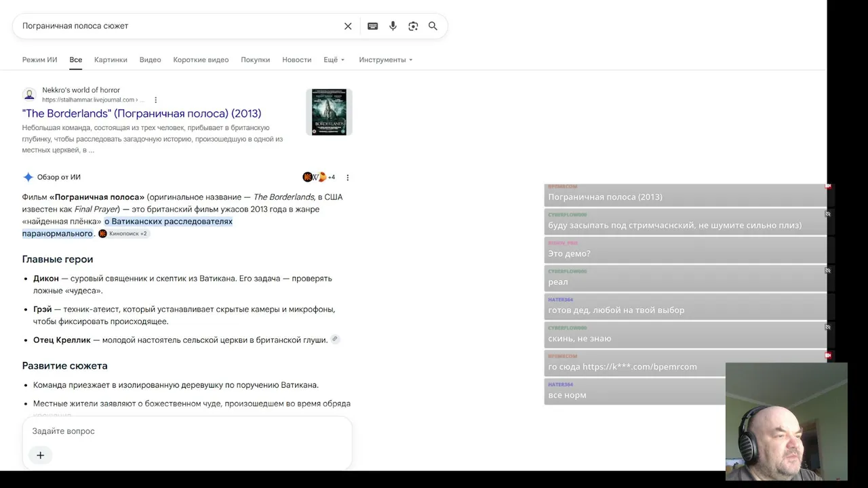868x488 pixels.
Task: Click highlighted text 'о Ватиканских расследователях'
Action: pyautogui.click(x=168, y=222)
